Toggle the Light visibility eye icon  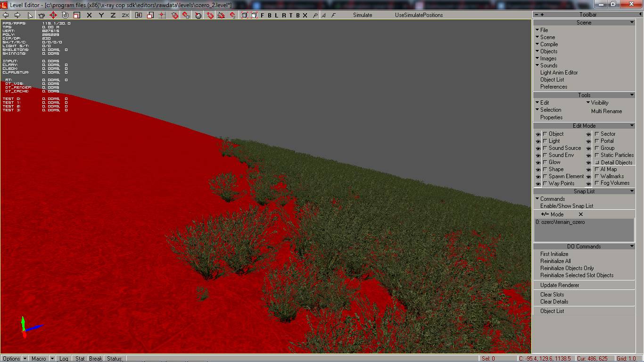point(538,141)
